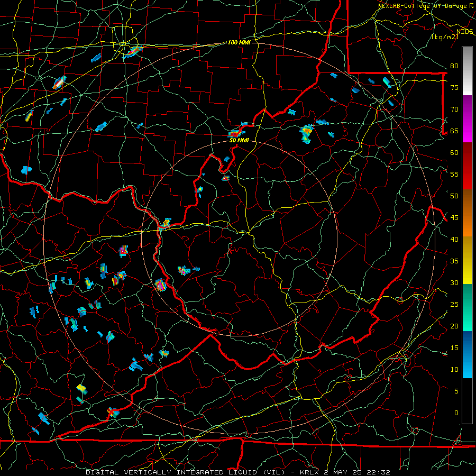Click the 60 value on the VIL scale

[x=454, y=153]
